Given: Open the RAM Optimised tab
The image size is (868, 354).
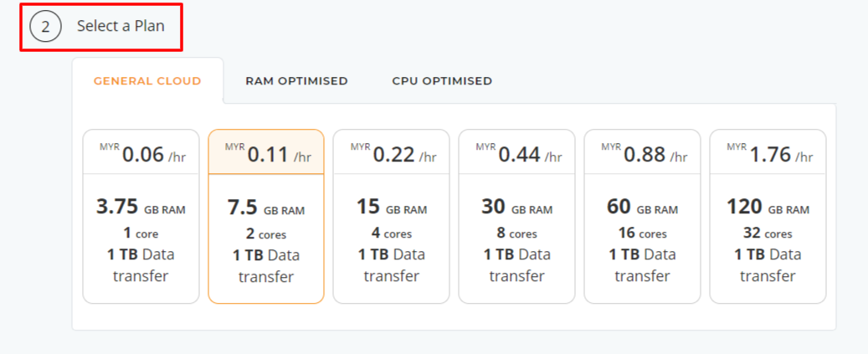Looking at the screenshot, I should coord(296,81).
